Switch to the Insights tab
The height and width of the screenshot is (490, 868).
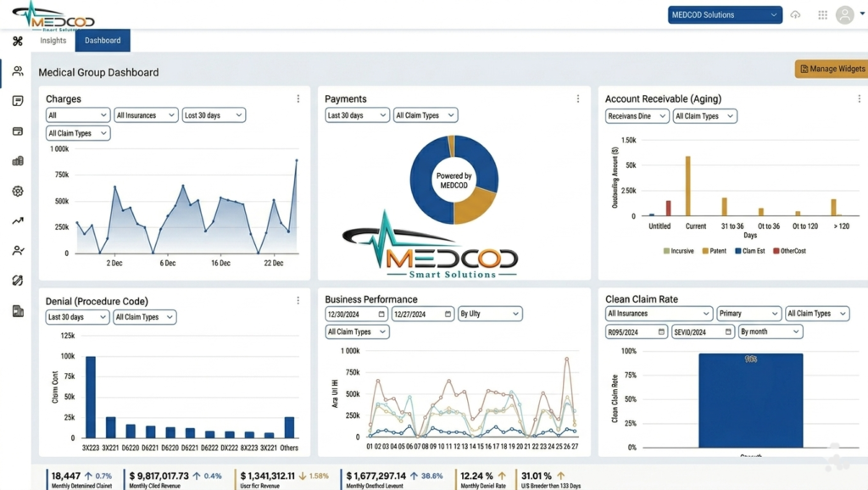[x=53, y=41]
